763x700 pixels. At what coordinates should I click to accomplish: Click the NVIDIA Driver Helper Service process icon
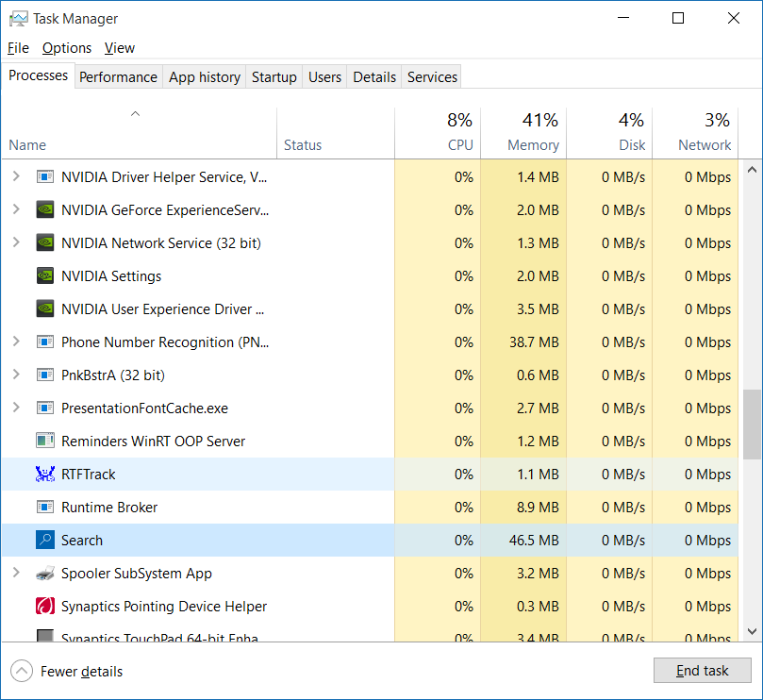(45, 176)
